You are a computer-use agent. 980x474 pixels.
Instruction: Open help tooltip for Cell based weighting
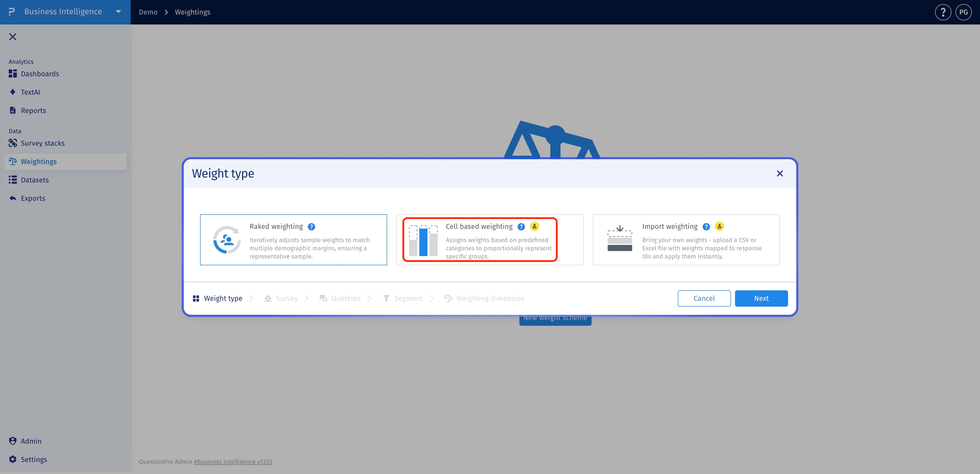tap(521, 227)
